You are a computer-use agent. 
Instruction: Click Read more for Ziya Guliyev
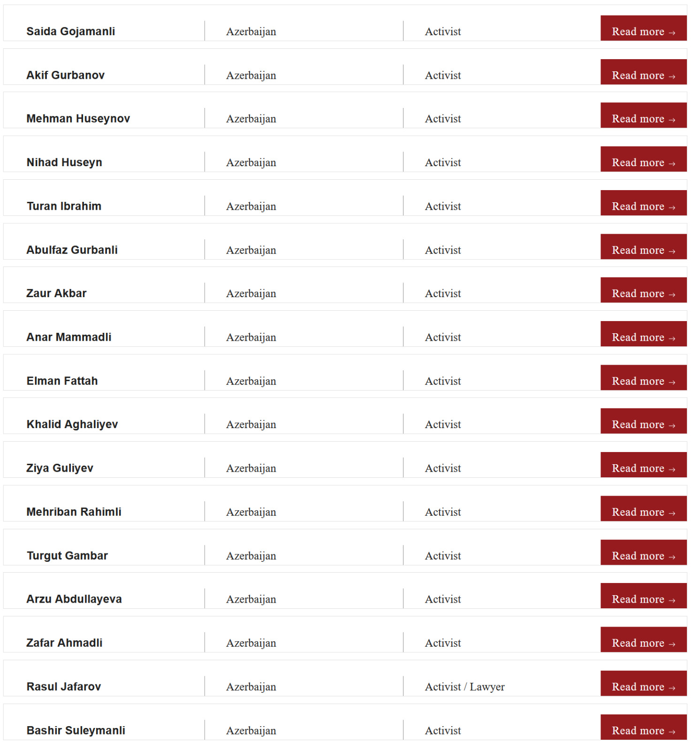pos(643,466)
